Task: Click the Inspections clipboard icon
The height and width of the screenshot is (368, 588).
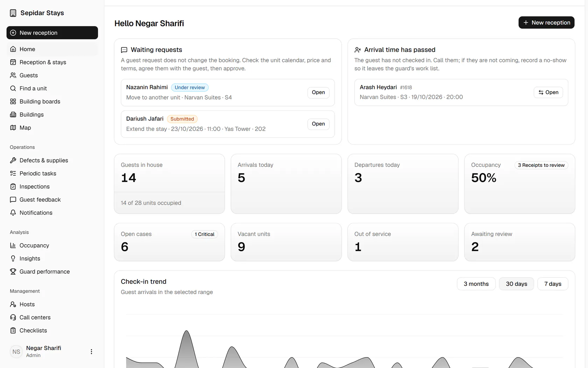Action: [x=13, y=186]
